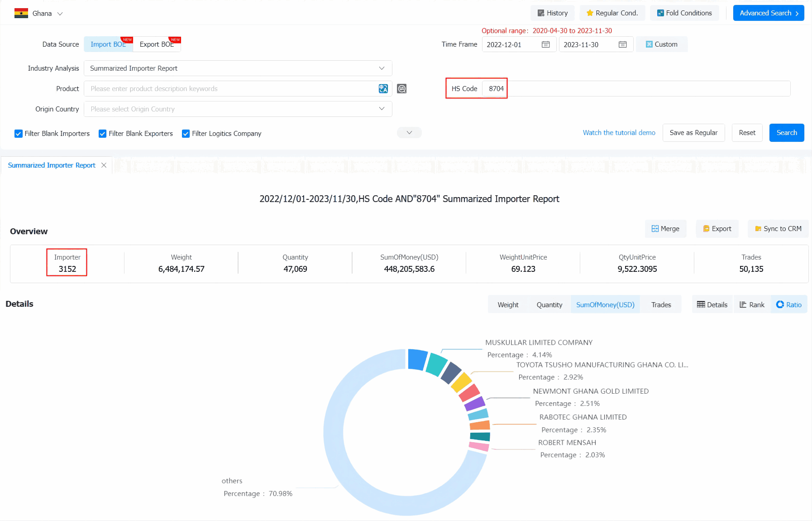Screen dimensions: 812x521
Task: Open the country selector chevron next to Ghana
Action: click(60, 14)
